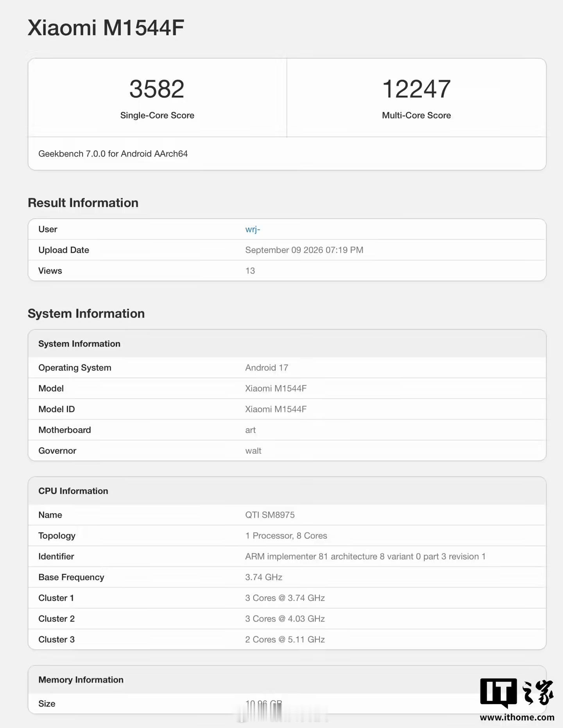Click the Memory Information table header
Image resolution: width=563 pixels, height=728 pixels.
coord(287,680)
